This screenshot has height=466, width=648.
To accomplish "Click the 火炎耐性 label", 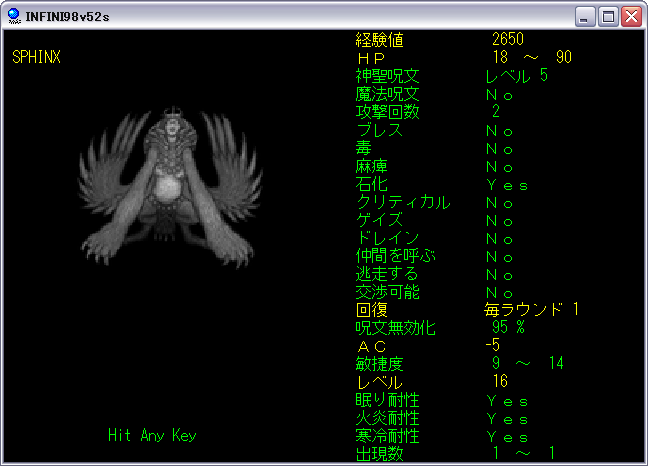I will tap(387, 418).
